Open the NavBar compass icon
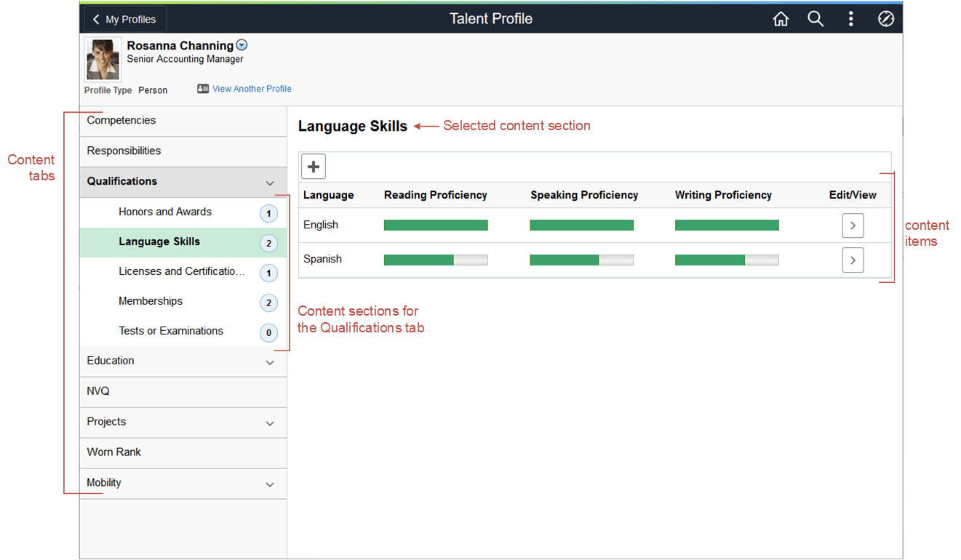961x560 pixels. [885, 18]
